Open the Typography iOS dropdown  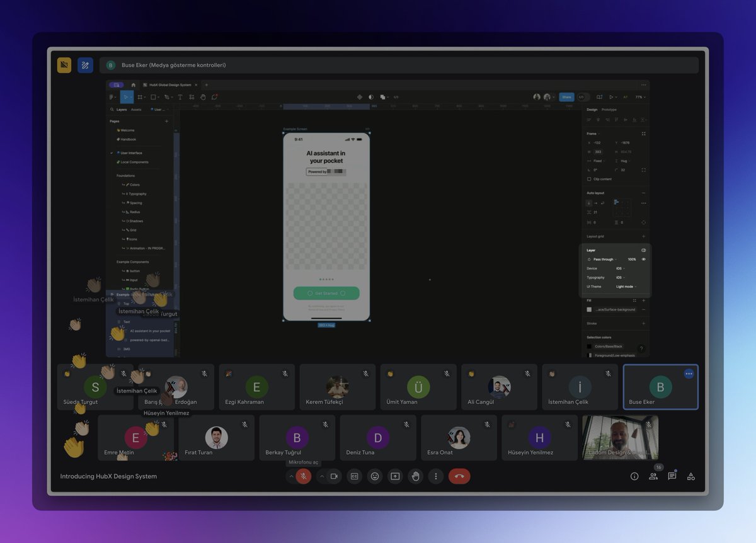coord(621,277)
